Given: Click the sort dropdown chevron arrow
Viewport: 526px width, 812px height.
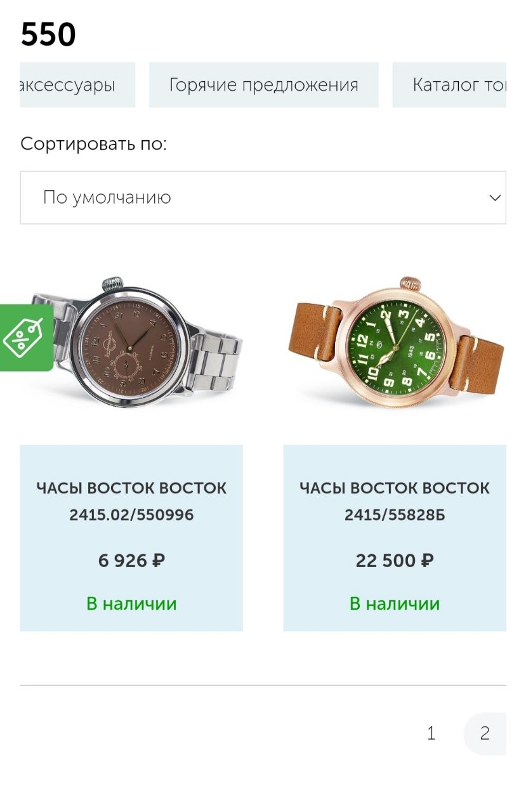Looking at the screenshot, I should coord(495,197).
